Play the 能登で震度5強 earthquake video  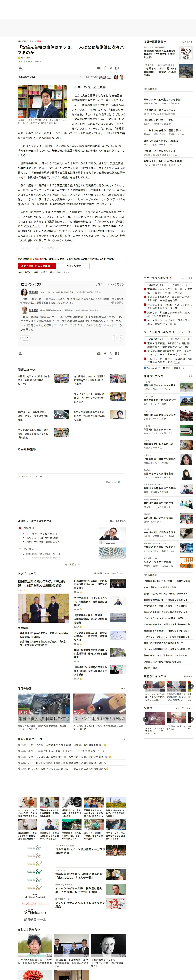[x=44, y=708]
